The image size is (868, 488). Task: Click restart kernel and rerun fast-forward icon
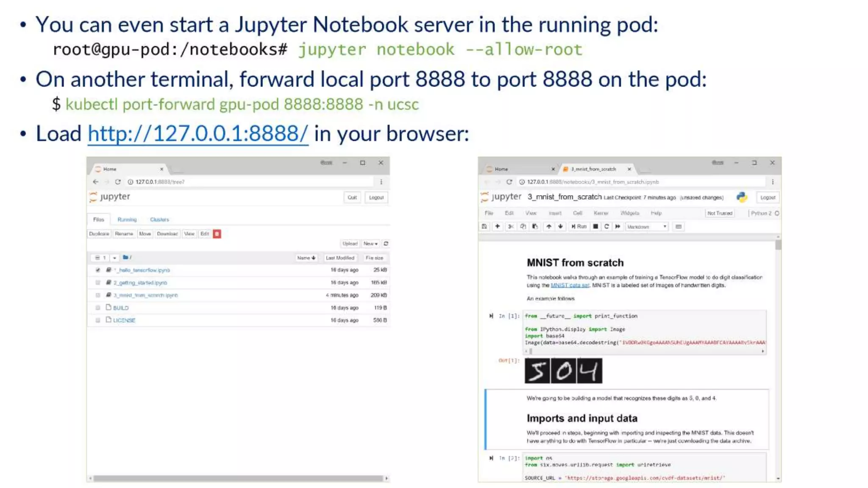tap(618, 227)
